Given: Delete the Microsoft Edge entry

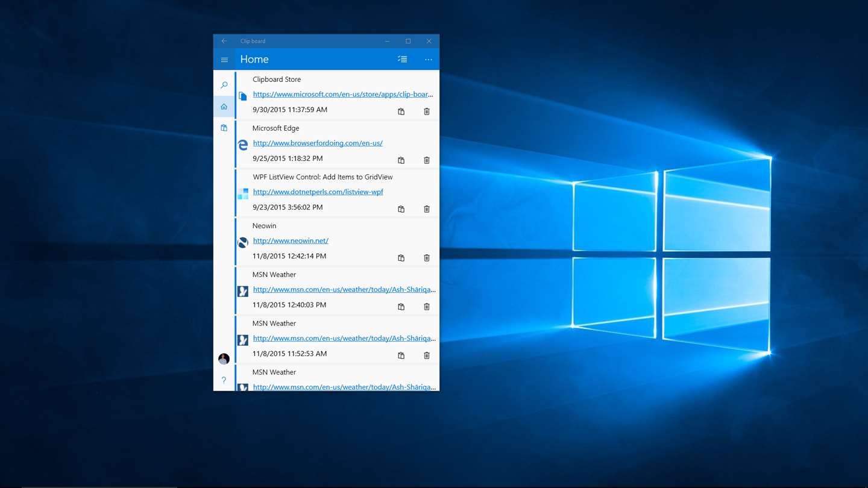Looking at the screenshot, I should pyautogui.click(x=427, y=160).
